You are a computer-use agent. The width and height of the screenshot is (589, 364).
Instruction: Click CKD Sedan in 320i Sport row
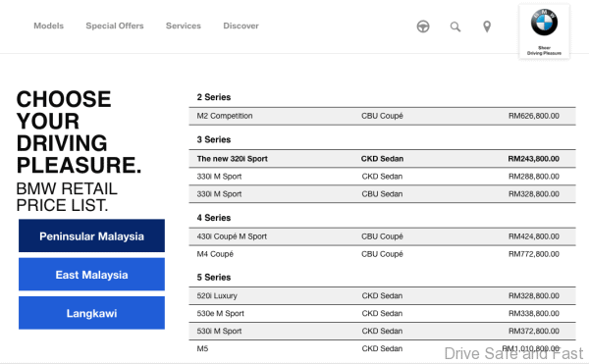click(x=382, y=159)
